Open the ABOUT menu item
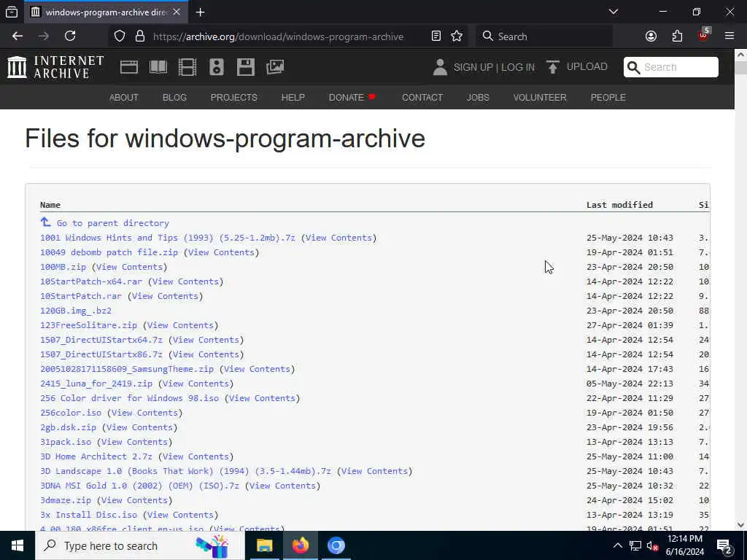 124,97
